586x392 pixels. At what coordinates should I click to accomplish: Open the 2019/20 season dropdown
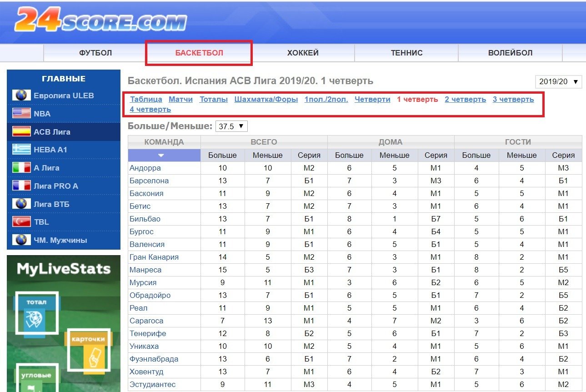click(x=559, y=82)
